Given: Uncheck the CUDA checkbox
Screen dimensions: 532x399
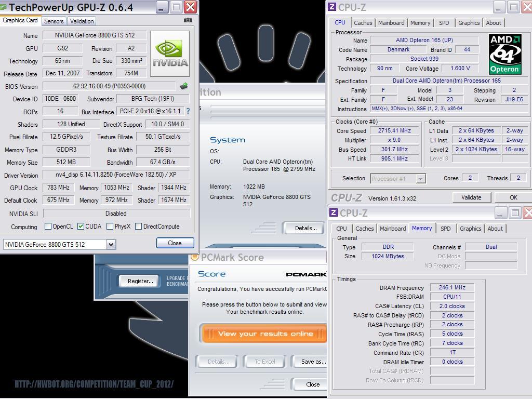Looking at the screenshot, I should click(81, 227).
